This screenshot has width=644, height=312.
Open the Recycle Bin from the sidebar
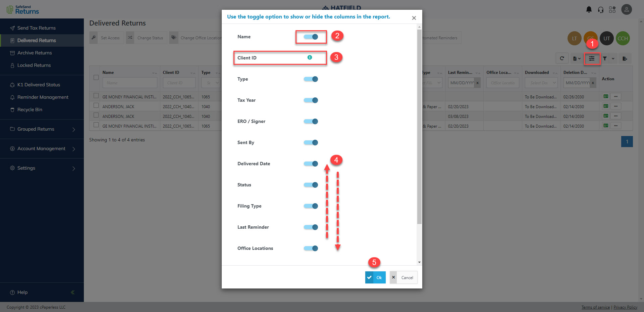[x=30, y=109]
